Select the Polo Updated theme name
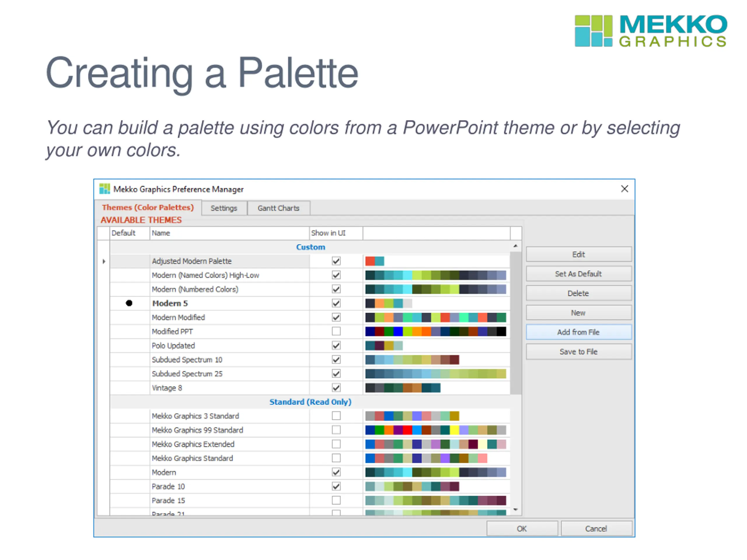The image size is (747, 560). [x=173, y=346]
